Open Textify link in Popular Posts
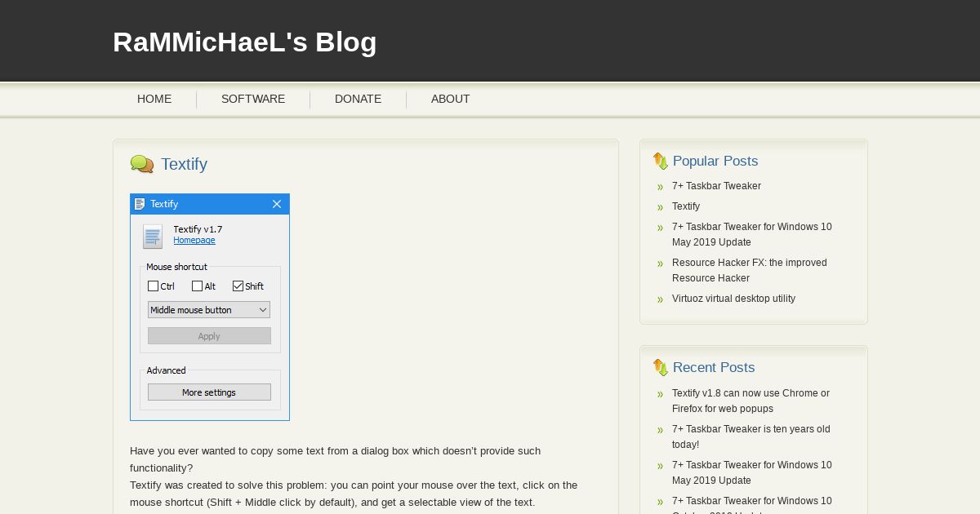The image size is (980, 514). [x=686, y=206]
